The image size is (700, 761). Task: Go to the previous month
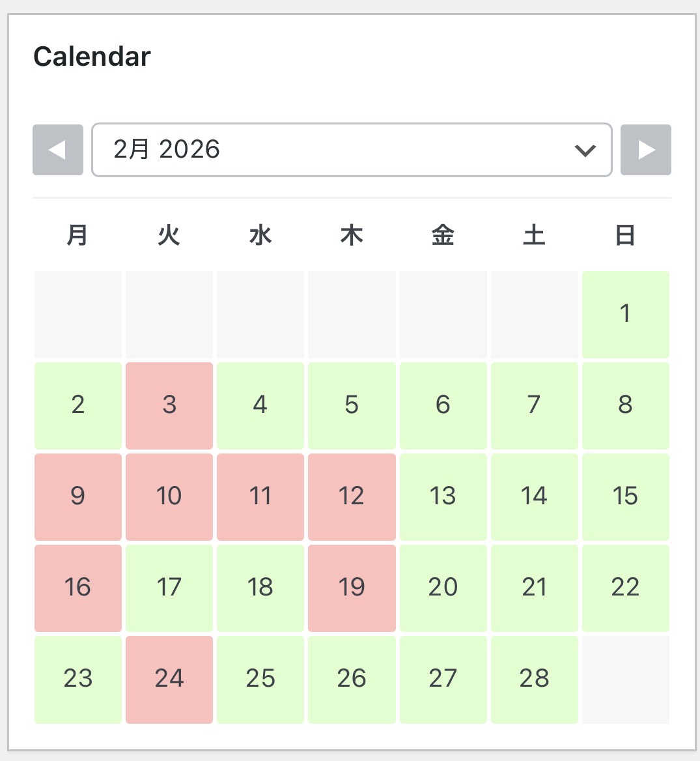(x=58, y=150)
